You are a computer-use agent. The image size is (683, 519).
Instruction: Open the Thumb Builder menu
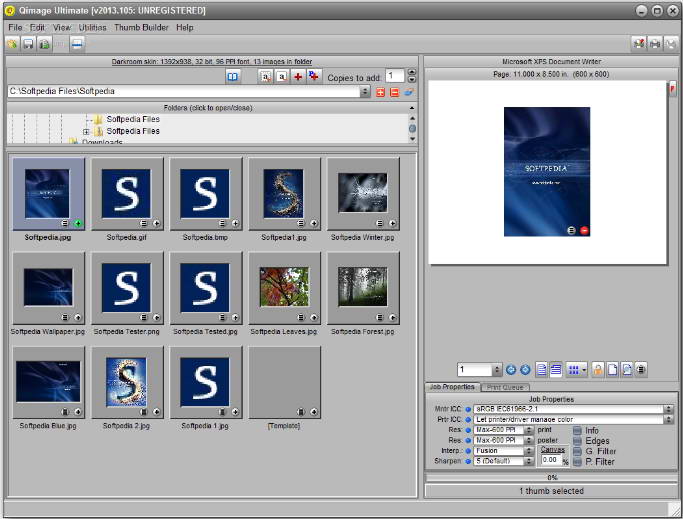point(141,27)
